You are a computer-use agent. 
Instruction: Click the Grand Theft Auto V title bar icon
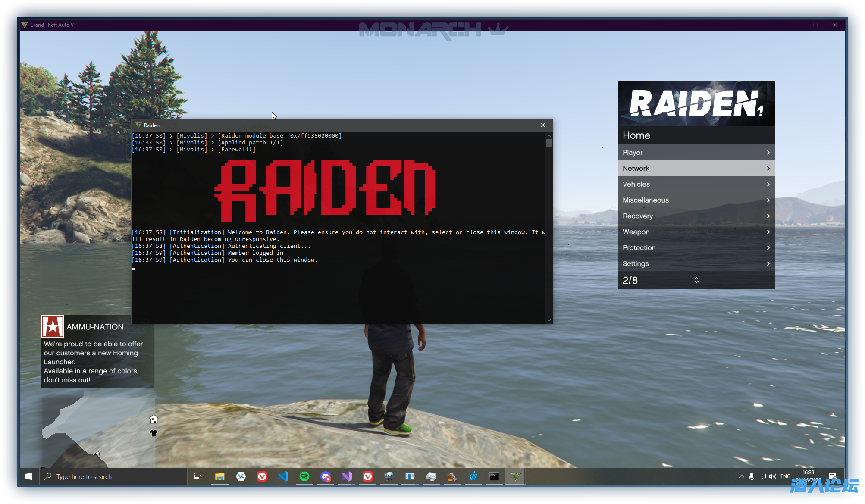25,25
